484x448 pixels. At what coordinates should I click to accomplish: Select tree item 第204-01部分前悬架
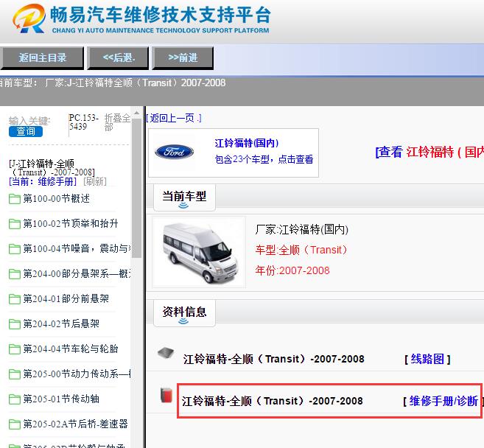coord(66,298)
